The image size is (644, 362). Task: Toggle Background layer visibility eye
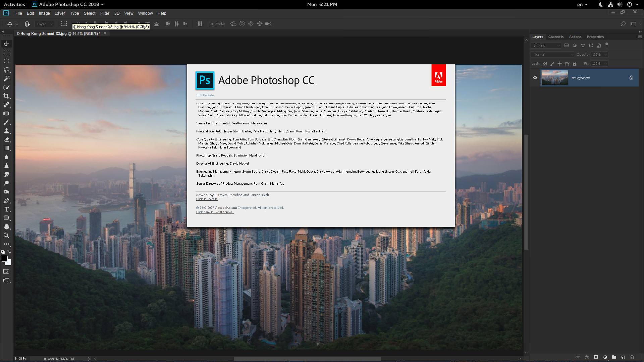(x=535, y=78)
